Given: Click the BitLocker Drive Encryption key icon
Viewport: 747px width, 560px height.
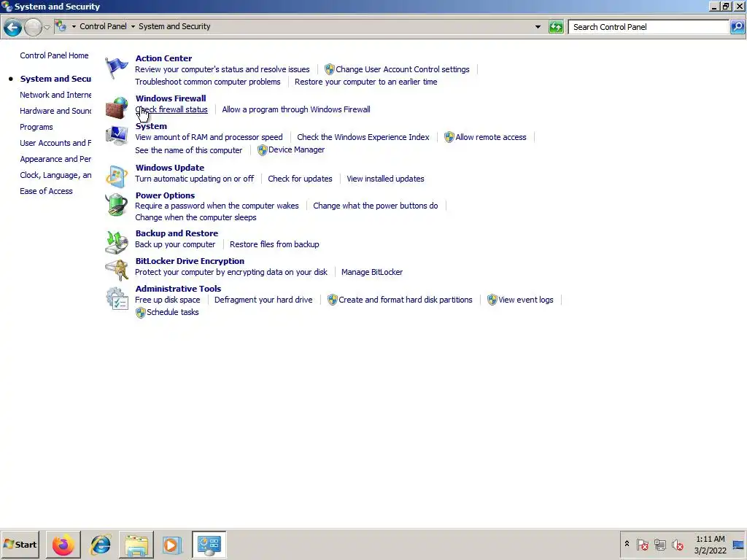Looking at the screenshot, I should click(x=116, y=270).
